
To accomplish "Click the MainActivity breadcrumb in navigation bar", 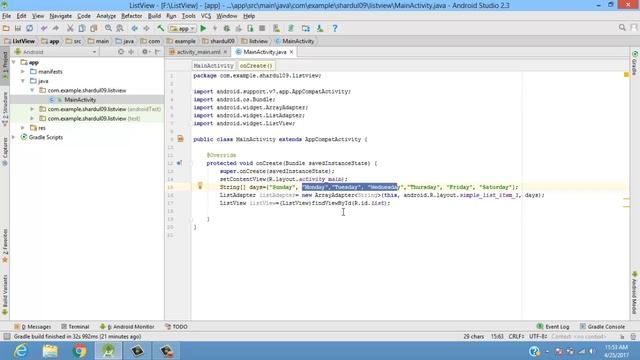I will (295, 41).
